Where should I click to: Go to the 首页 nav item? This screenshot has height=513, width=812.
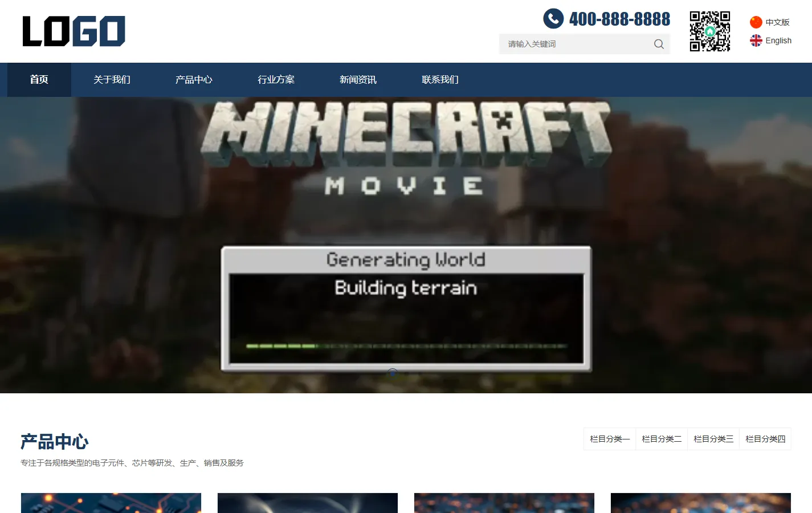pyautogui.click(x=39, y=80)
